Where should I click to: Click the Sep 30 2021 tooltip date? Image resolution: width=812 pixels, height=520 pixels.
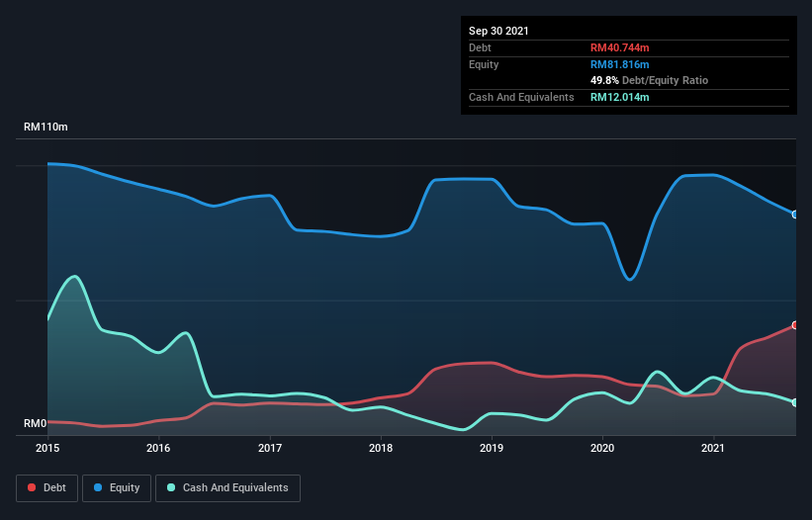point(498,31)
